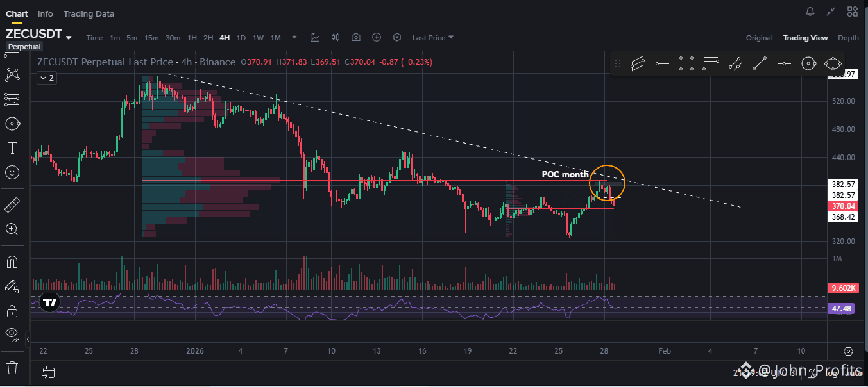This screenshot has height=387, width=868.
Task: Click the 47.48 RSI value label
Action: click(841, 309)
